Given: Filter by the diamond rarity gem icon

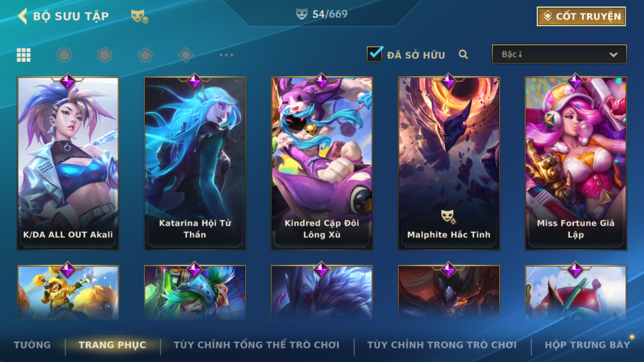Looking at the screenshot, I should click(186, 55).
